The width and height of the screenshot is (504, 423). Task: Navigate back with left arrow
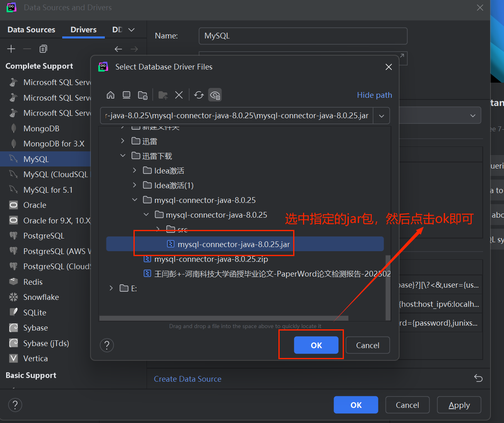tap(118, 49)
